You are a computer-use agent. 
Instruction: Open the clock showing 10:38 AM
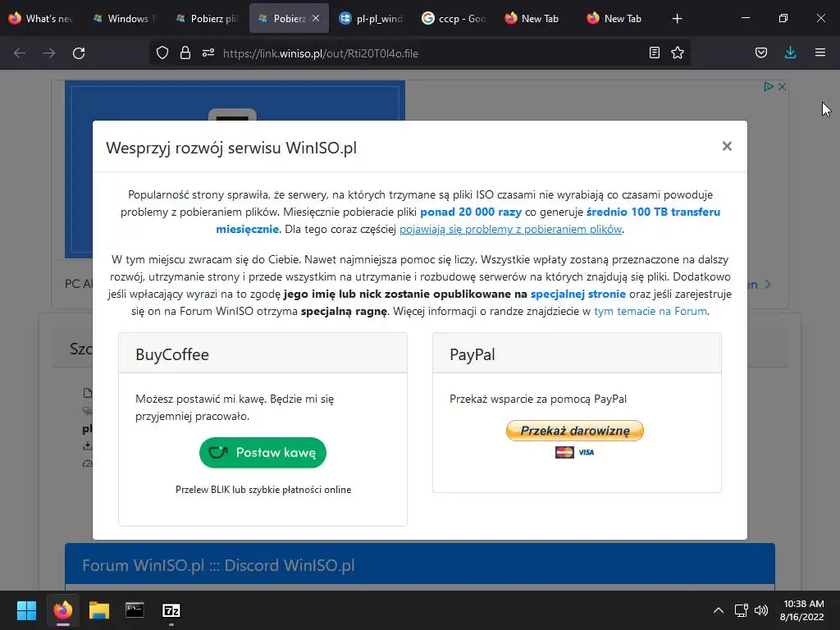[802, 610]
